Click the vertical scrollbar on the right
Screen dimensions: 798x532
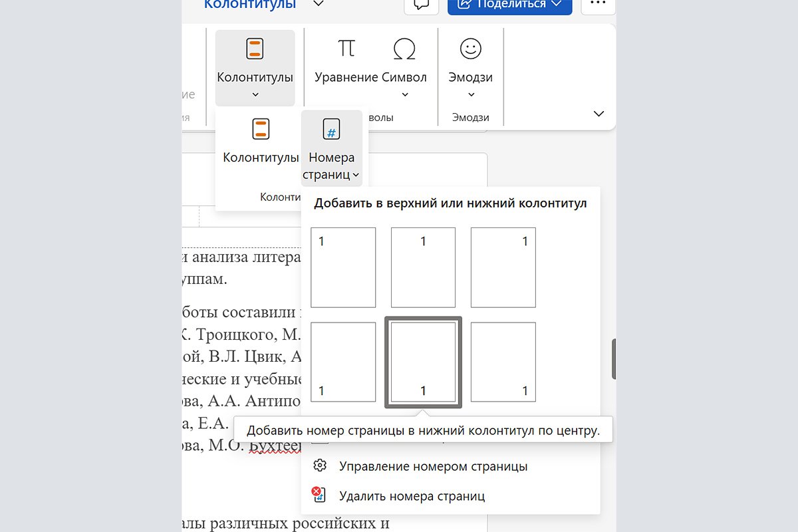(x=613, y=359)
